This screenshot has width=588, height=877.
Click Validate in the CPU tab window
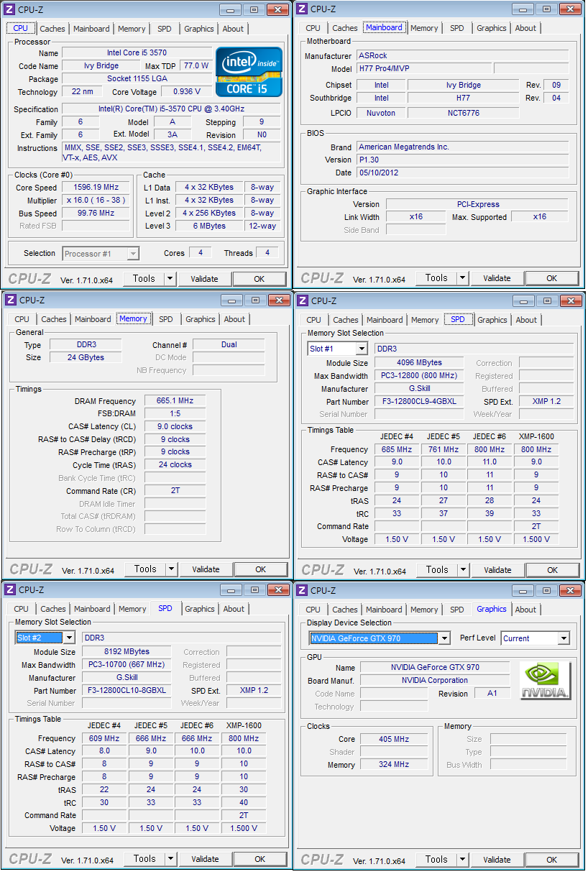point(205,279)
